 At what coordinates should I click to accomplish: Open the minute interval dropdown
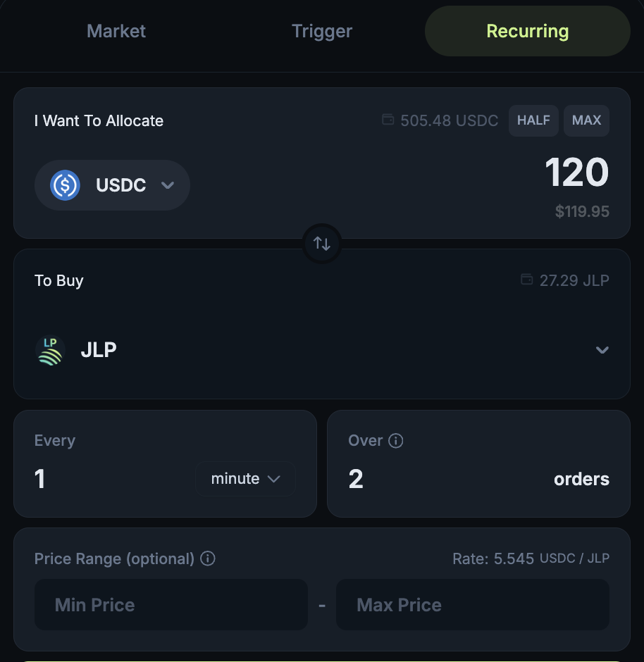pyautogui.click(x=245, y=479)
